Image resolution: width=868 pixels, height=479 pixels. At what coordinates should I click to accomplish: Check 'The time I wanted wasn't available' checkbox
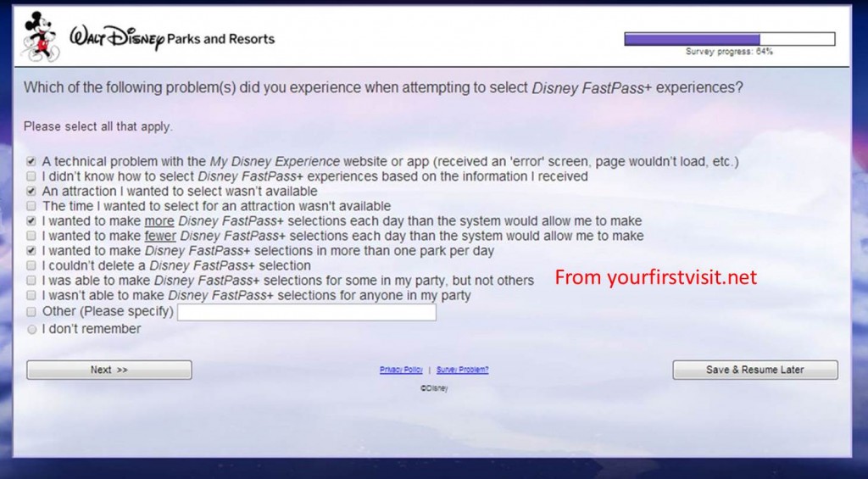31,207
